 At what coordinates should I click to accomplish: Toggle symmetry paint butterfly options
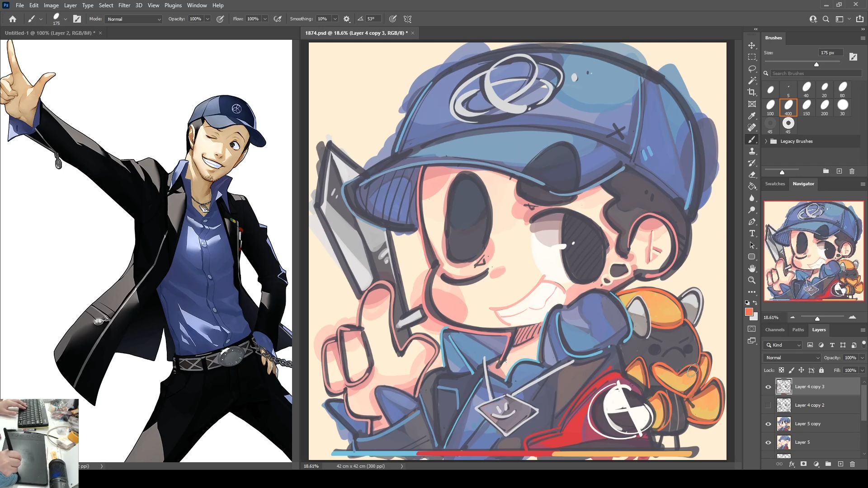pyautogui.click(x=408, y=19)
